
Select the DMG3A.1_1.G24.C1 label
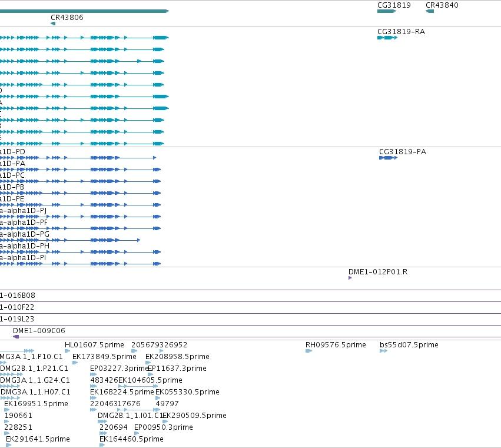(35, 380)
